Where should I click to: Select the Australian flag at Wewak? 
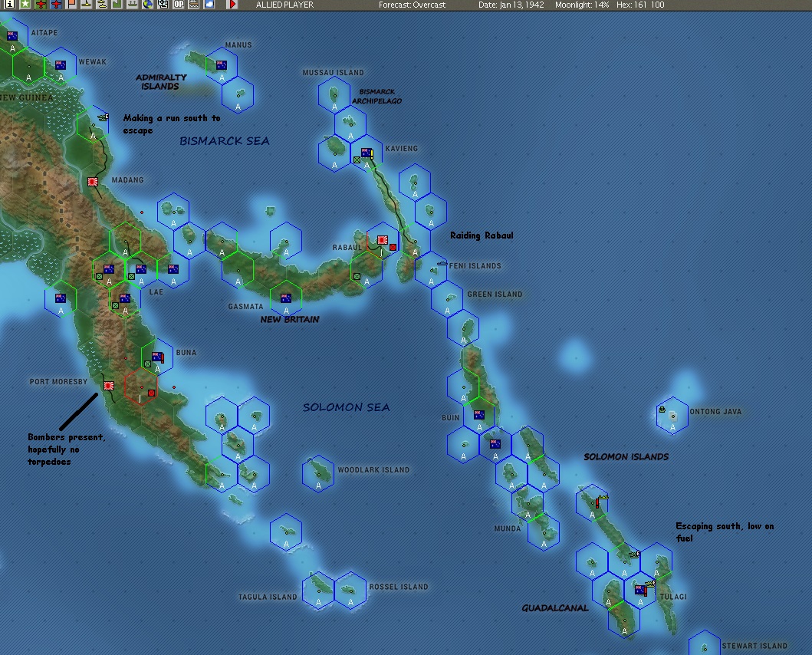click(61, 65)
